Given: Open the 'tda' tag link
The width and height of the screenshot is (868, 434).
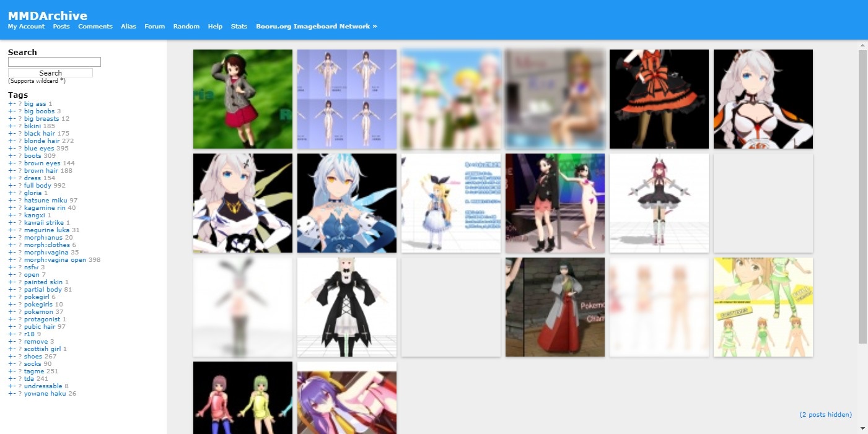Looking at the screenshot, I should click(x=29, y=379).
